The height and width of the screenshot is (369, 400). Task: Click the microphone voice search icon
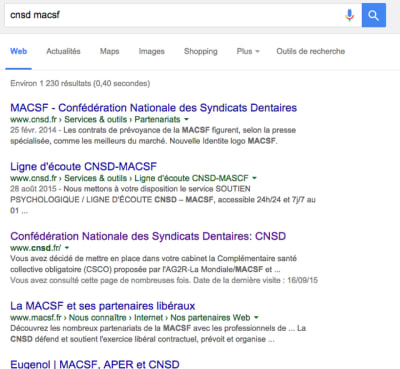(x=349, y=15)
